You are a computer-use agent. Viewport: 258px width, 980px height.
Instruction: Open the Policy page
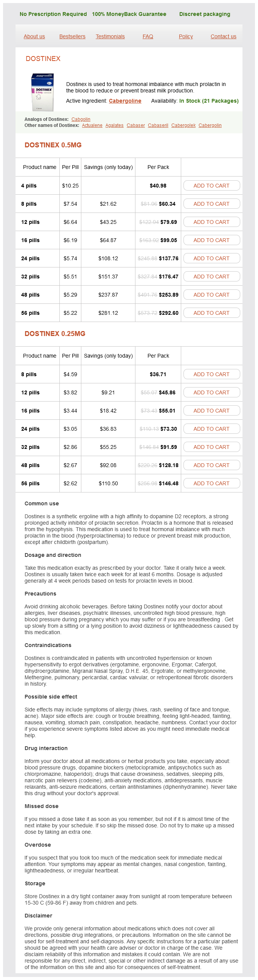tap(186, 36)
